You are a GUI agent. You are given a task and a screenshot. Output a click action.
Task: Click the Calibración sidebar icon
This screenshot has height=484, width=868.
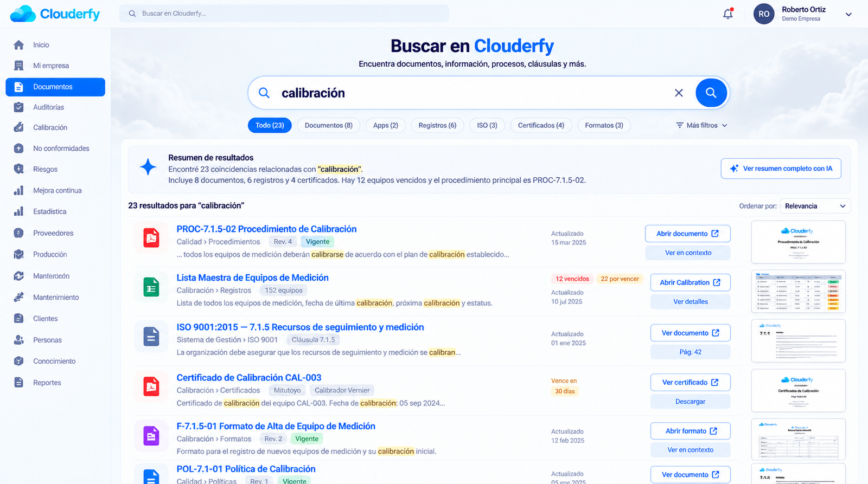19,127
